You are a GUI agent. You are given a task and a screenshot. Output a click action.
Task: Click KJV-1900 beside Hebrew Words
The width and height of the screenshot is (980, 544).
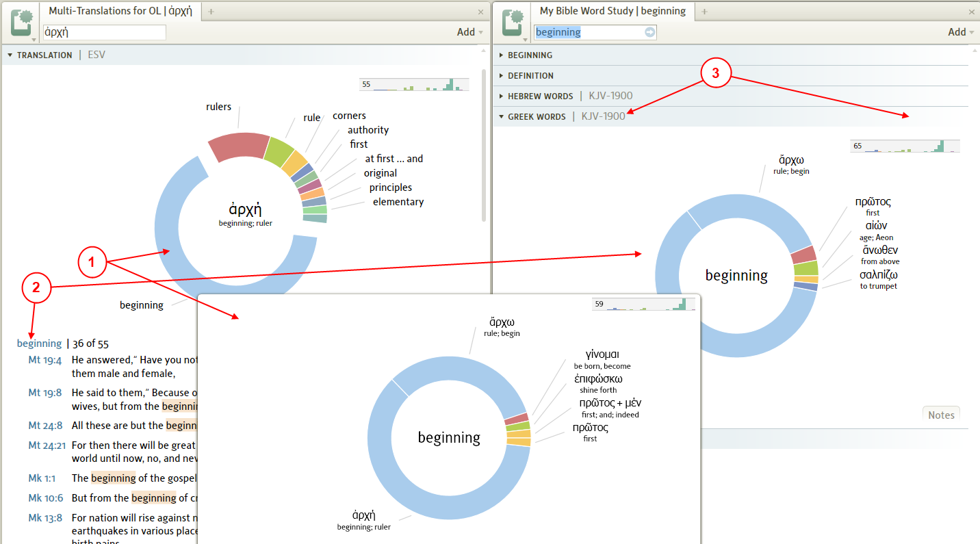click(610, 96)
